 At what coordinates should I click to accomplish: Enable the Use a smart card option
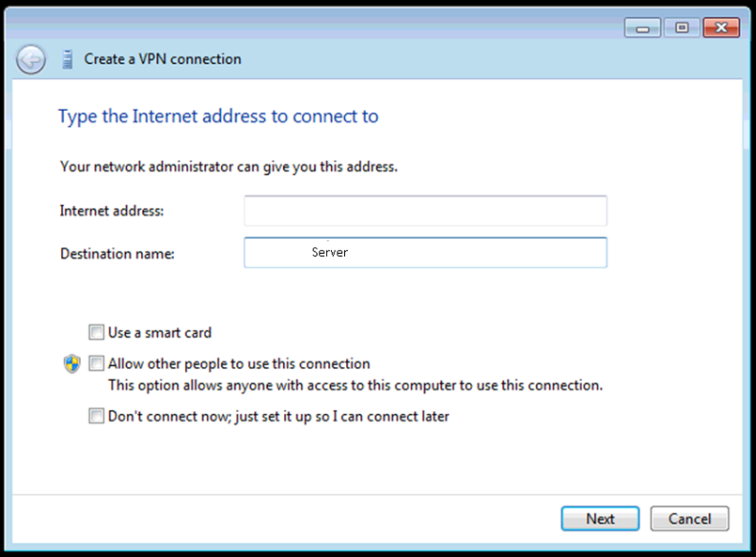click(x=96, y=332)
